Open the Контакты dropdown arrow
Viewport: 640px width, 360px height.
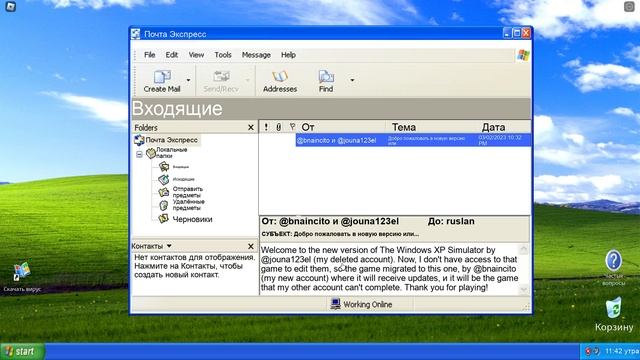coord(169,246)
